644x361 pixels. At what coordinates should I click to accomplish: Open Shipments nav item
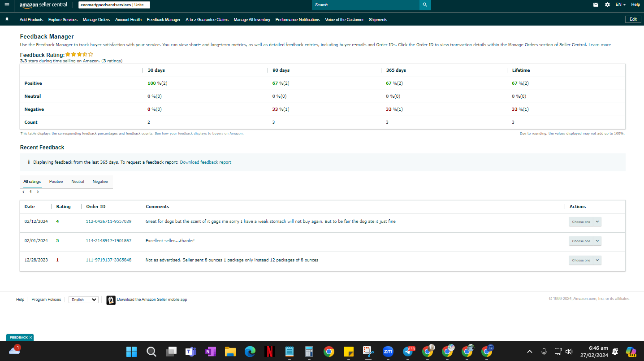coord(378,20)
